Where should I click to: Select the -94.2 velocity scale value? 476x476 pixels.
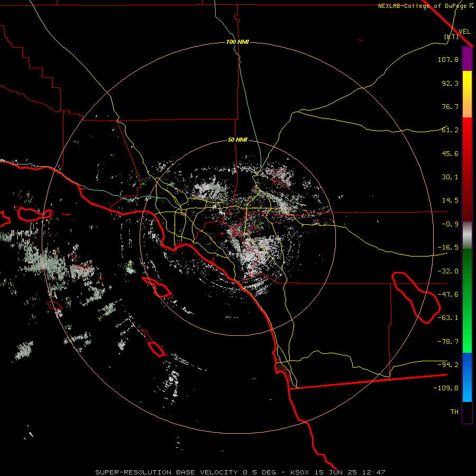(448, 365)
